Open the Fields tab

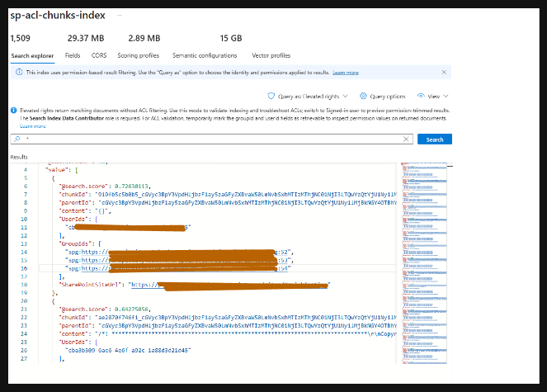[x=73, y=55]
